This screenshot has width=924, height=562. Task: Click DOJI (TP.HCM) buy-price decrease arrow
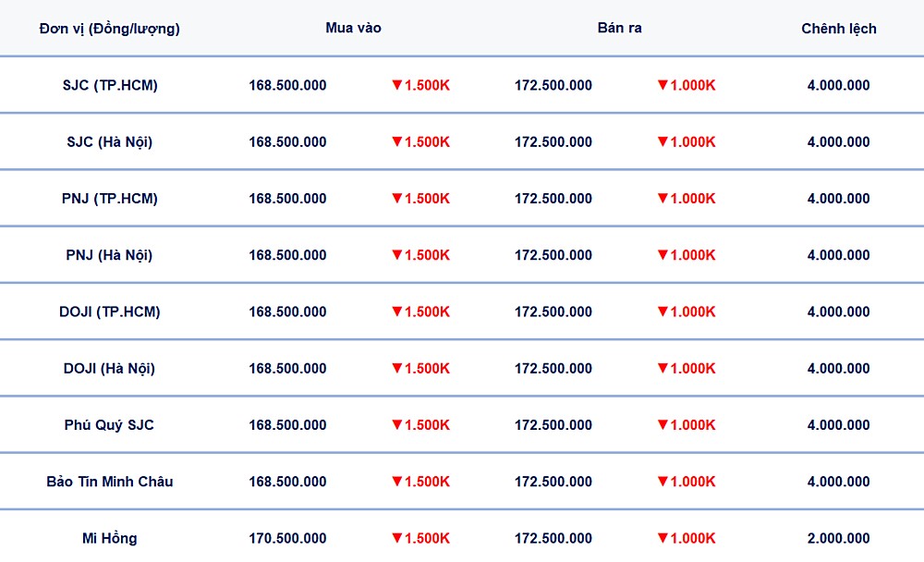pyautogui.click(x=396, y=312)
